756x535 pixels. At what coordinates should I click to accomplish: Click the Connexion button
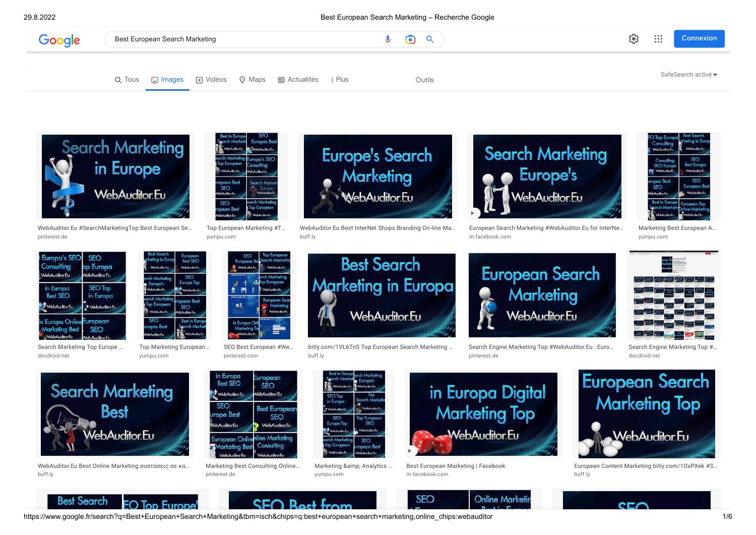(x=699, y=38)
